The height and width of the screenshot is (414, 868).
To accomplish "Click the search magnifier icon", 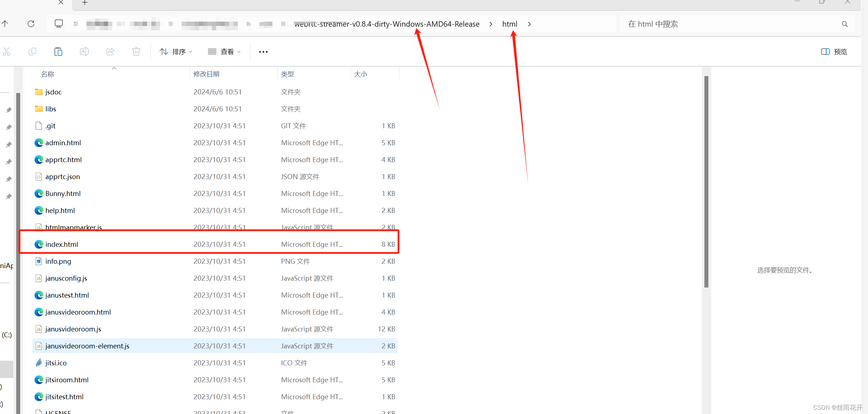I will click(x=845, y=24).
